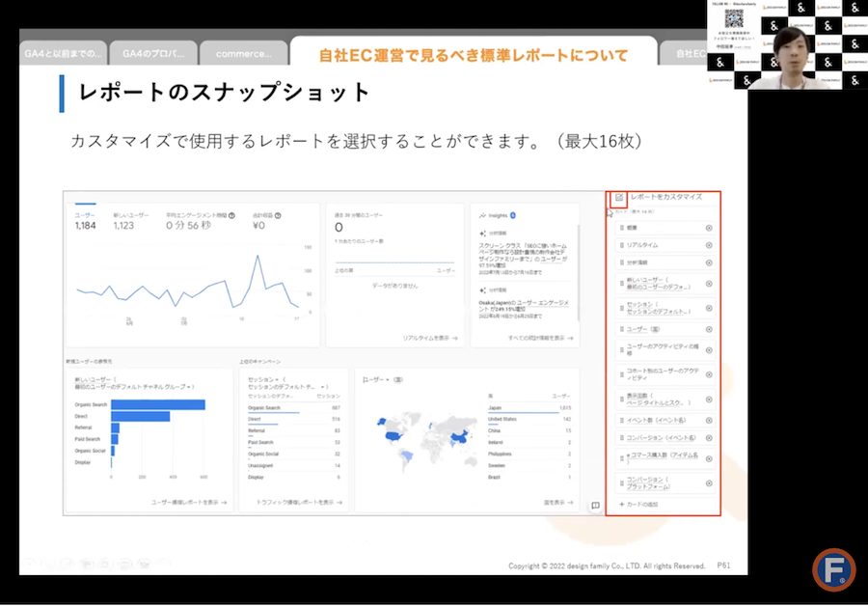Open the デフォルト チャネル グループ dimension dropdown
The height and width of the screenshot is (606, 868).
point(134,387)
